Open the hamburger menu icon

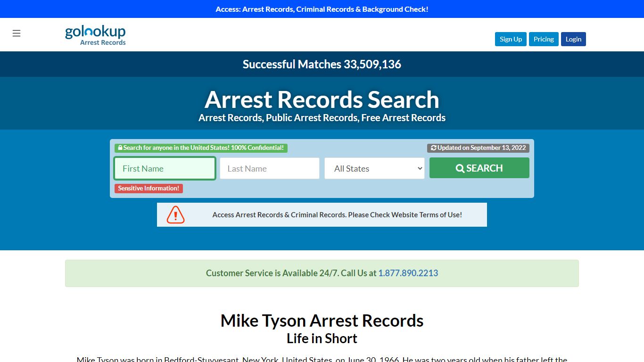point(17,33)
